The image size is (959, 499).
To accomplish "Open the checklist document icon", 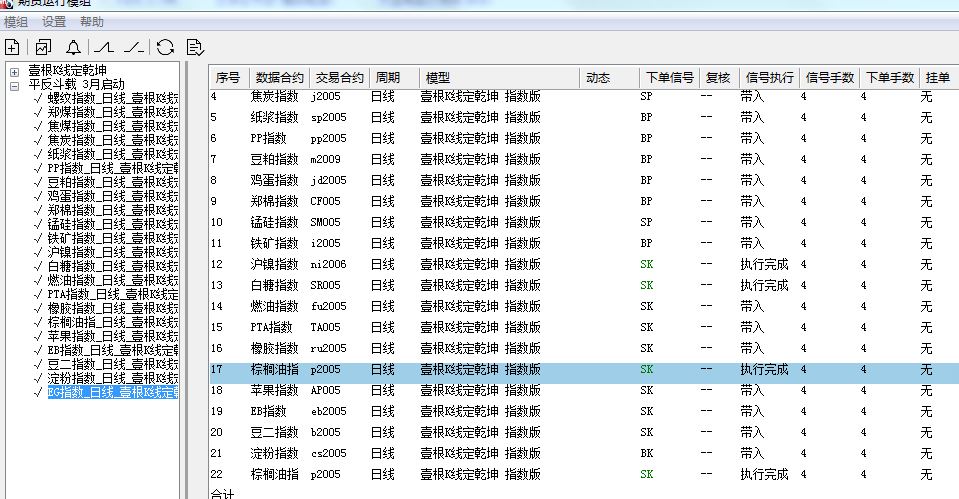I will coord(195,47).
